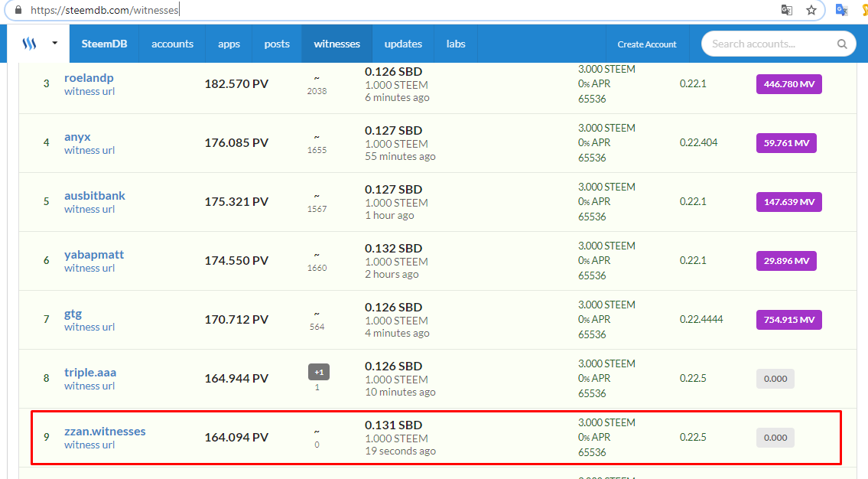868x479 pixels.
Task: Click the 446.780 MV badge for roelandp
Action: click(x=788, y=84)
